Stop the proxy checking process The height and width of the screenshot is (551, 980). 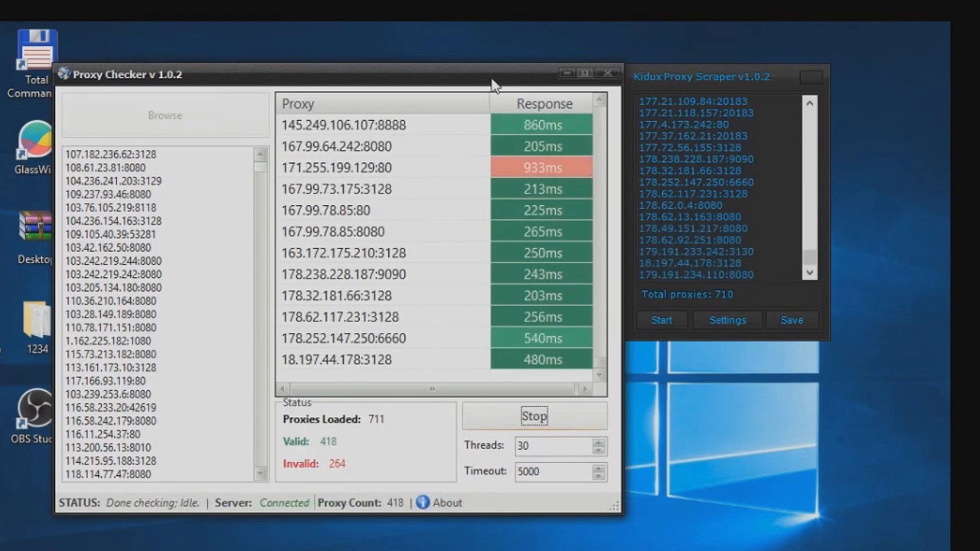pos(534,416)
